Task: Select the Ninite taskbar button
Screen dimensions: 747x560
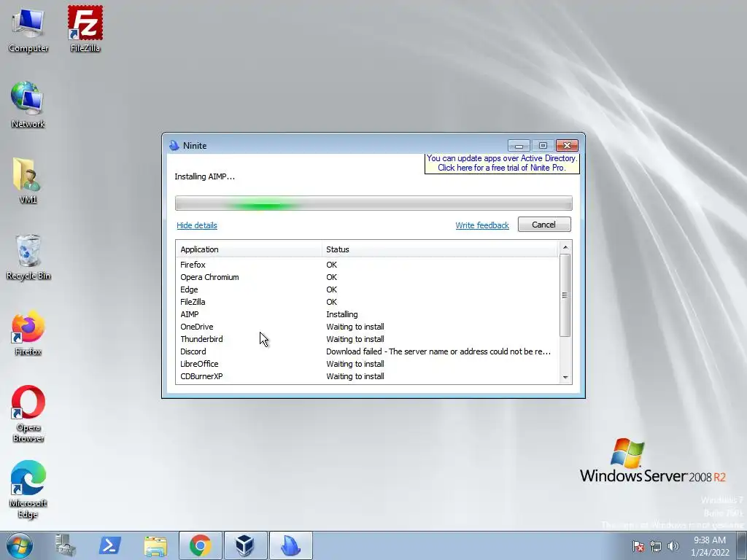Action: coord(290,545)
